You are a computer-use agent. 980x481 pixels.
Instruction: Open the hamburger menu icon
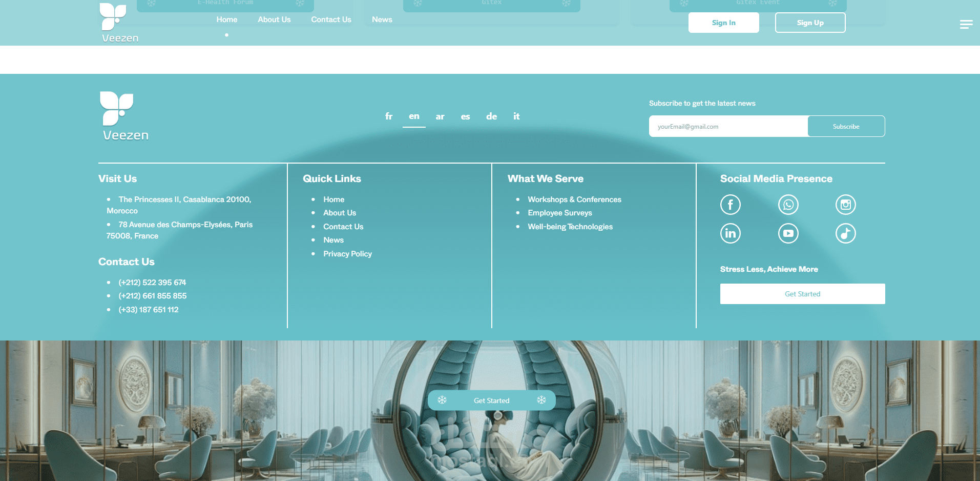(966, 24)
